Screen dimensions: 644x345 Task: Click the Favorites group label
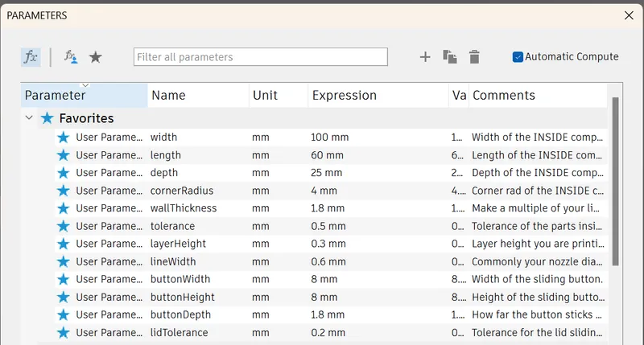[86, 118]
